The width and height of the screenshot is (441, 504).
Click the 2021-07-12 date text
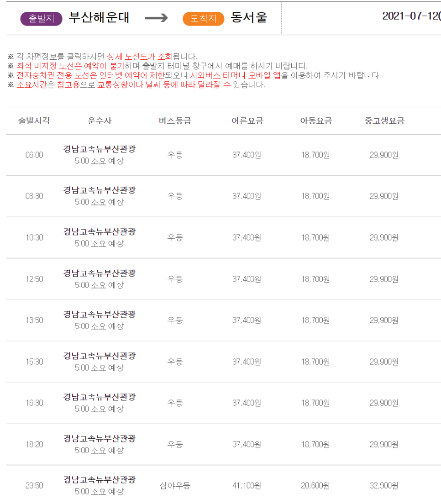pos(410,16)
